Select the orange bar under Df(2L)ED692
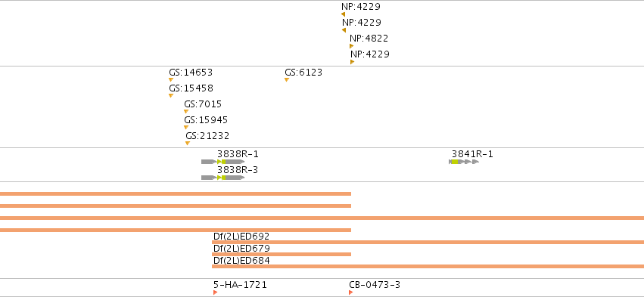Screen dimensions: 644x297 pos(428,243)
